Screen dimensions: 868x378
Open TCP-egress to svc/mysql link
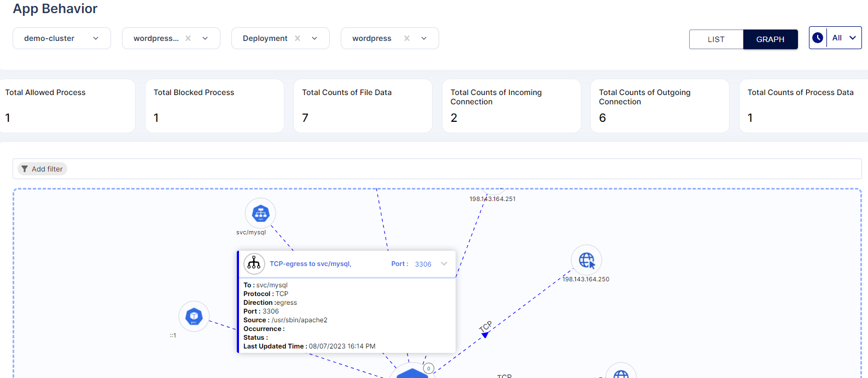pos(310,264)
